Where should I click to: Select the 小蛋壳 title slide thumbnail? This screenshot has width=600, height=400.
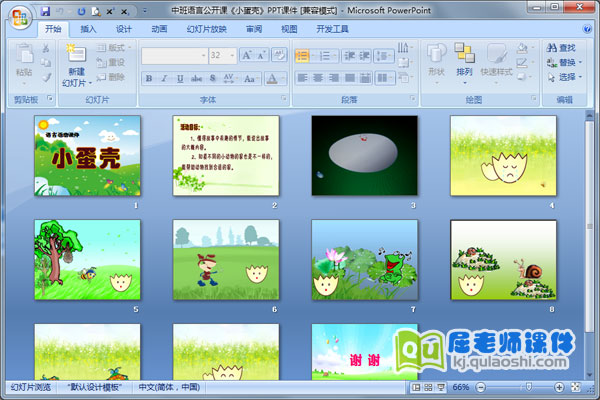tap(87, 155)
